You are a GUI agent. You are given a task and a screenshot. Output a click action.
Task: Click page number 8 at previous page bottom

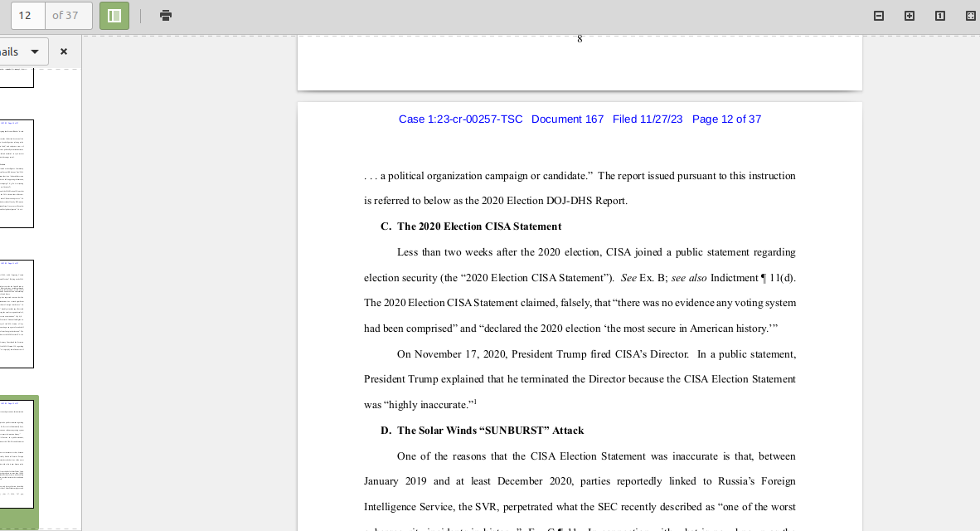click(580, 39)
